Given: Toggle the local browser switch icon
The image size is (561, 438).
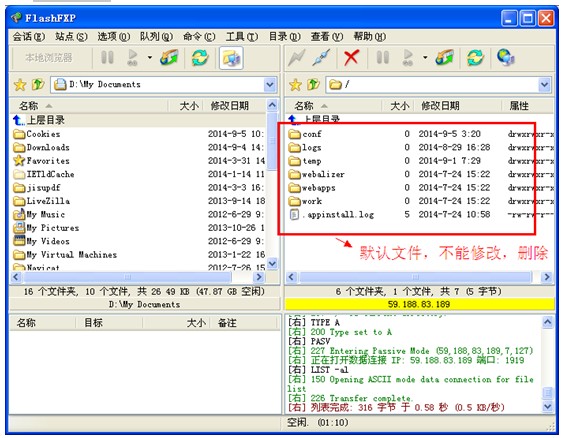Looking at the screenshot, I should (x=231, y=57).
